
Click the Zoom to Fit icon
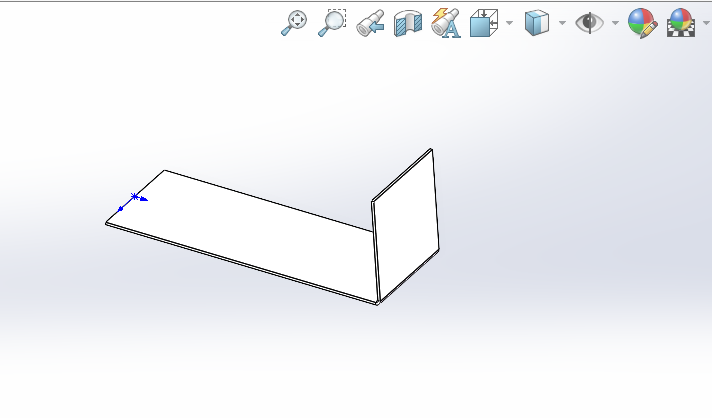tap(294, 23)
